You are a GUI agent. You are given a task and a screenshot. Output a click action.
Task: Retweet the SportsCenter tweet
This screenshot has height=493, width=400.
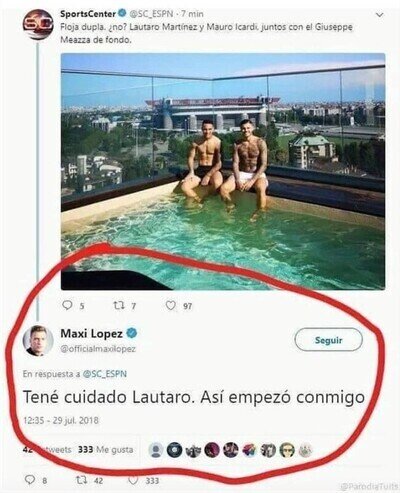click(119, 305)
